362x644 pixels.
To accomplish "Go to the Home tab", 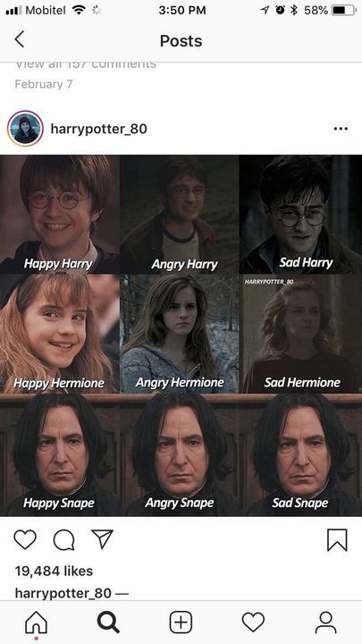I will point(36,623).
